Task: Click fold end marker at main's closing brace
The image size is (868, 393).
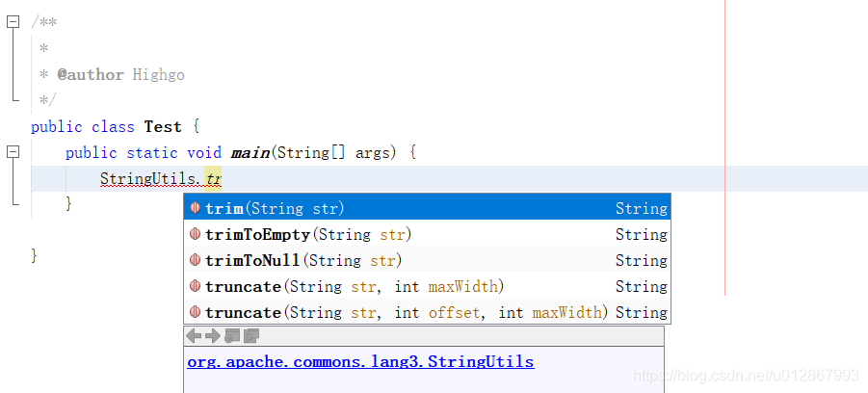Action: 13,203
